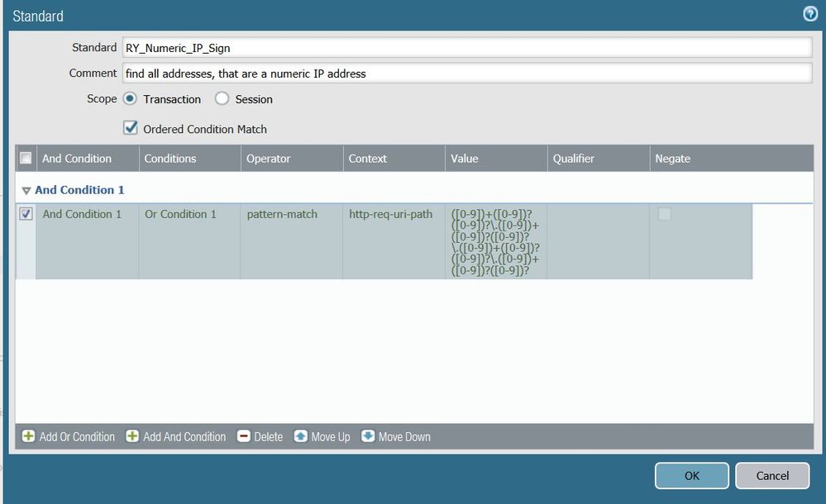Click the Conditions column header
The height and width of the screenshot is (504, 826).
[x=170, y=158]
